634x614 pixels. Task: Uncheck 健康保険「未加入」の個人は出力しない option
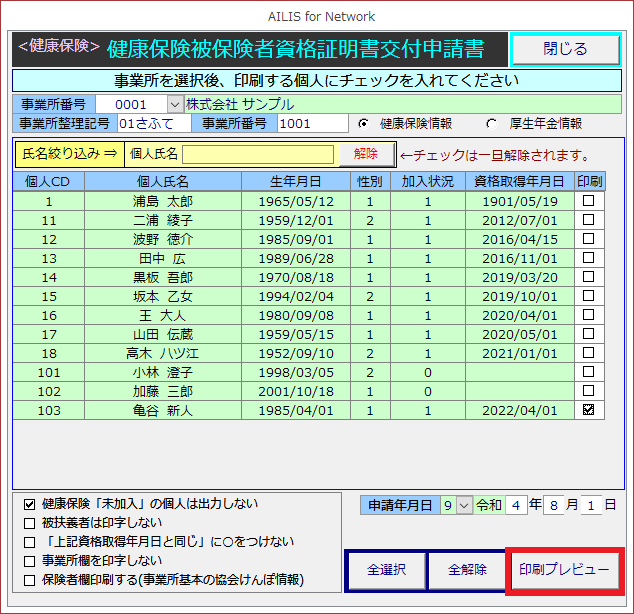click(29, 504)
